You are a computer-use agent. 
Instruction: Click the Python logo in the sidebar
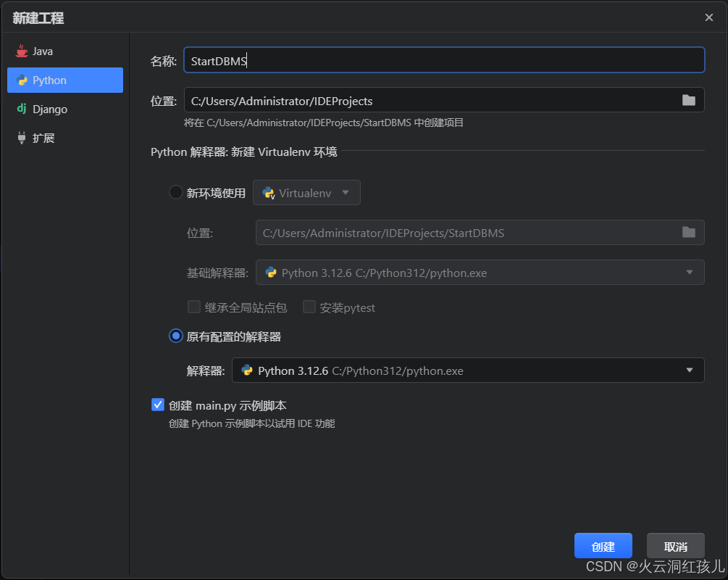22,80
